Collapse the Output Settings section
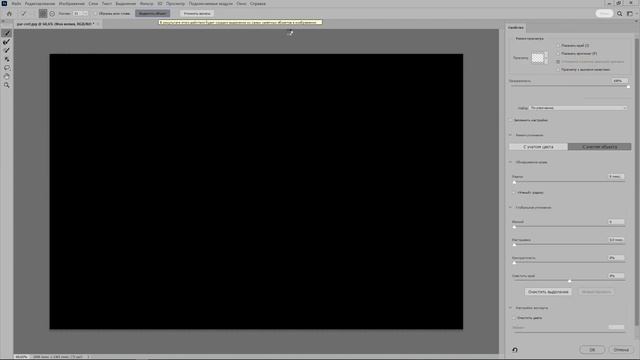The height and width of the screenshot is (360, 640). click(x=510, y=308)
